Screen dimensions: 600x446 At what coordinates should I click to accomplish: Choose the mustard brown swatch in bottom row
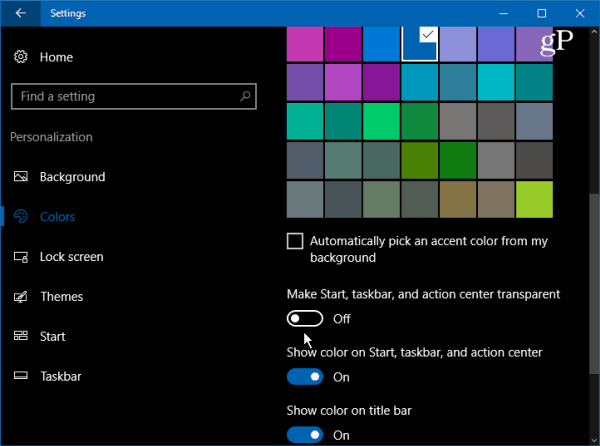(458, 199)
